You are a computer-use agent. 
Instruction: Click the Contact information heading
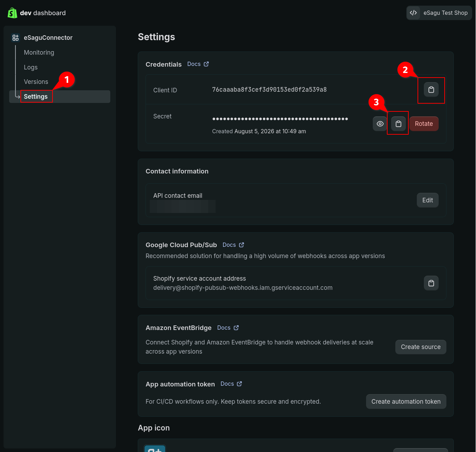177,171
